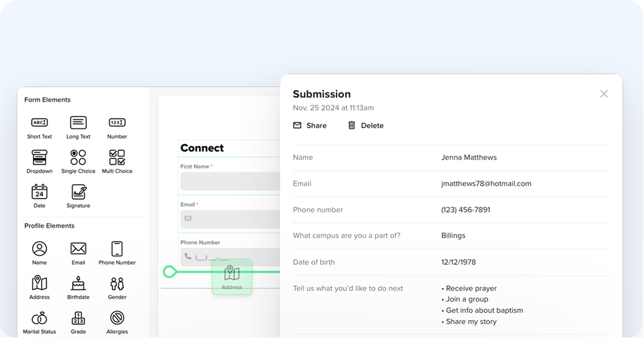Screen dimensions: 644x338
Task: Select the Date form element
Action: click(40, 196)
